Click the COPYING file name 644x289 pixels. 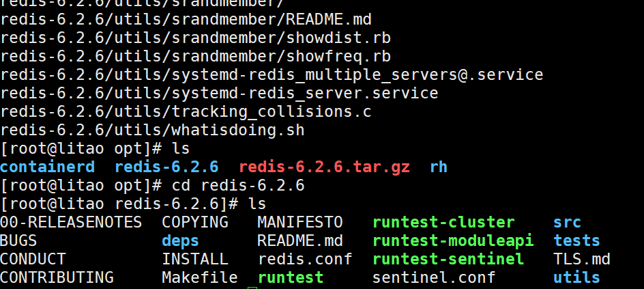click(x=195, y=223)
